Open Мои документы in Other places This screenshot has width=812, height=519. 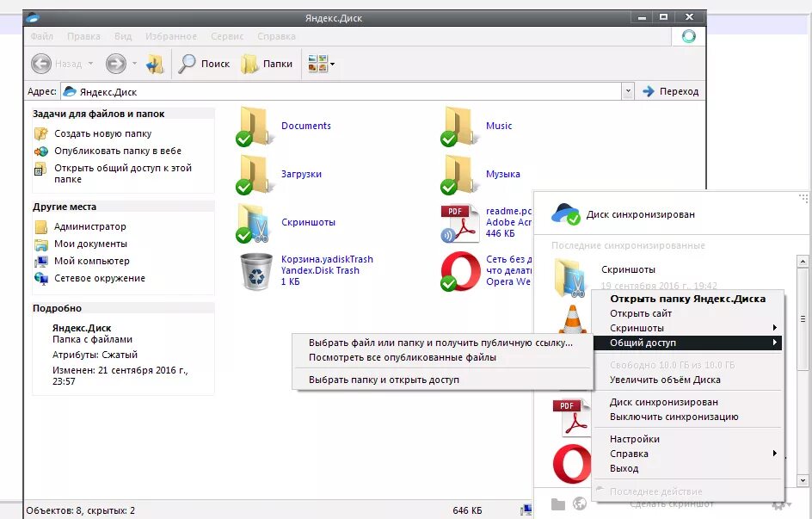pos(90,244)
